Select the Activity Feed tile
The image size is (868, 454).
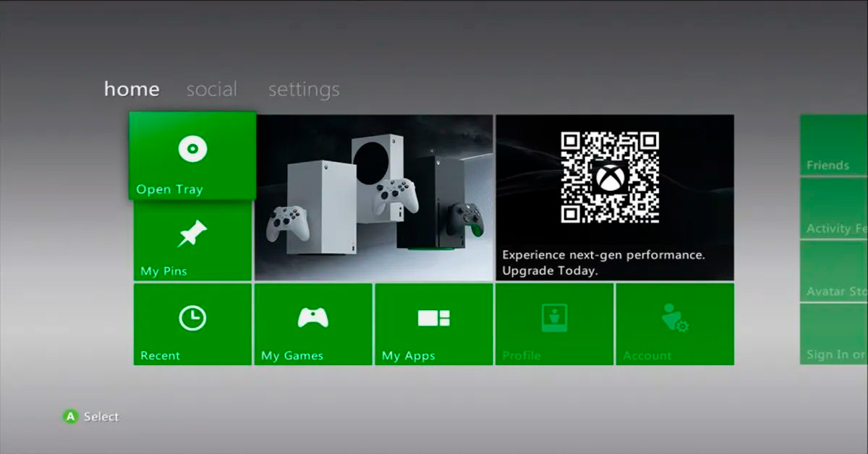[x=833, y=208]
